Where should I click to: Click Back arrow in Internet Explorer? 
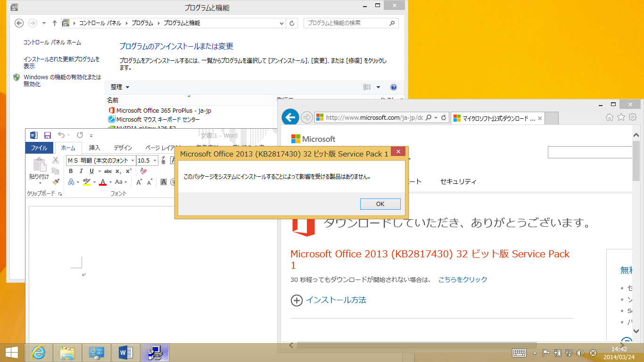(290, 117)
